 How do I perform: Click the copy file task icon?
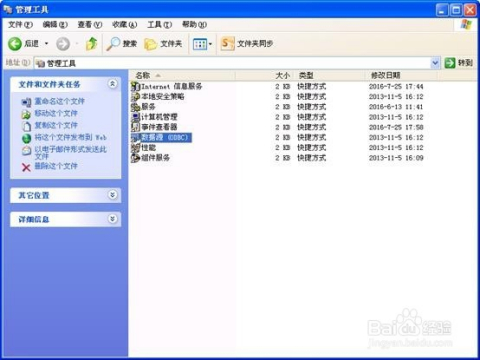tap(26, 126)
